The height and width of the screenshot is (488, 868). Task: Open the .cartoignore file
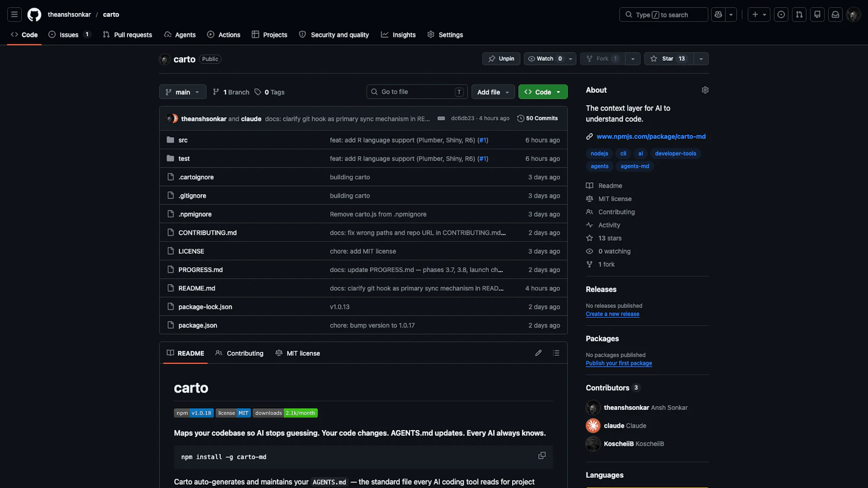tap(196, 177)
